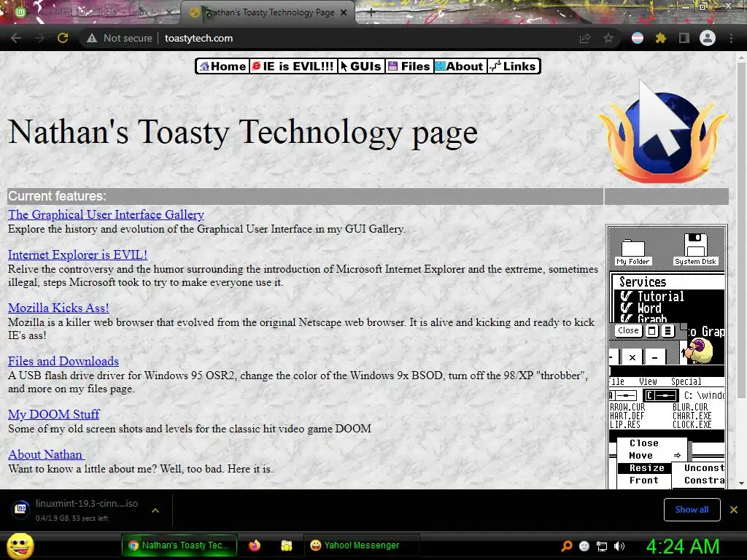747x560 pixels.
Task: Close the downloads bar with the X
Action: 734,510
